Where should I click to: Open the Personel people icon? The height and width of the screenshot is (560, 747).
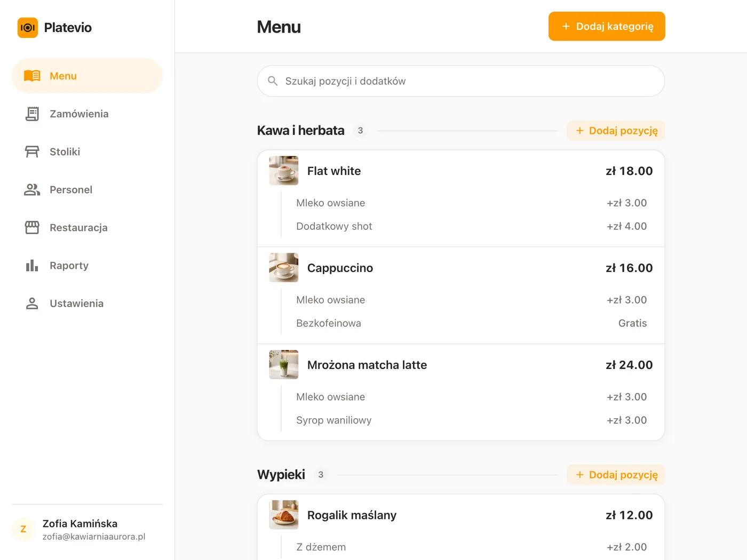tap(32, 189)
